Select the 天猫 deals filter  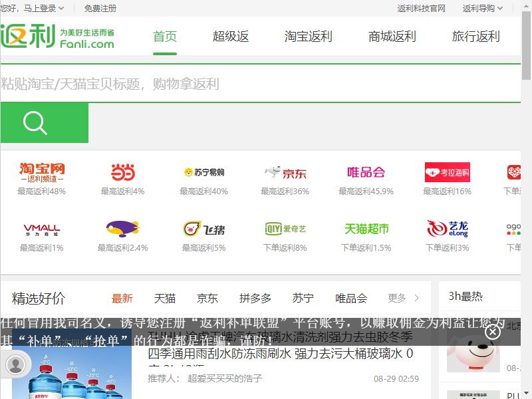tap(164, 299)
